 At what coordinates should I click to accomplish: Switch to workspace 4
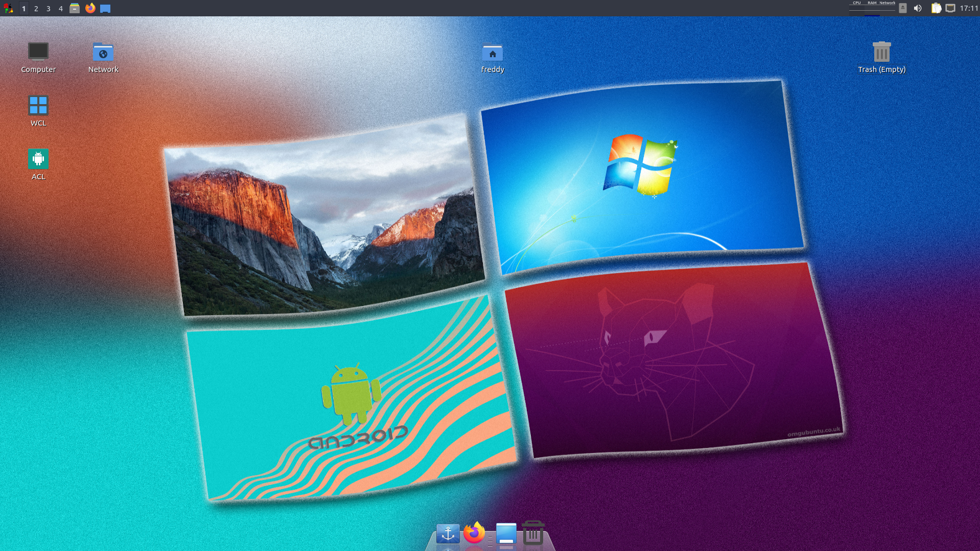point(60,9)
